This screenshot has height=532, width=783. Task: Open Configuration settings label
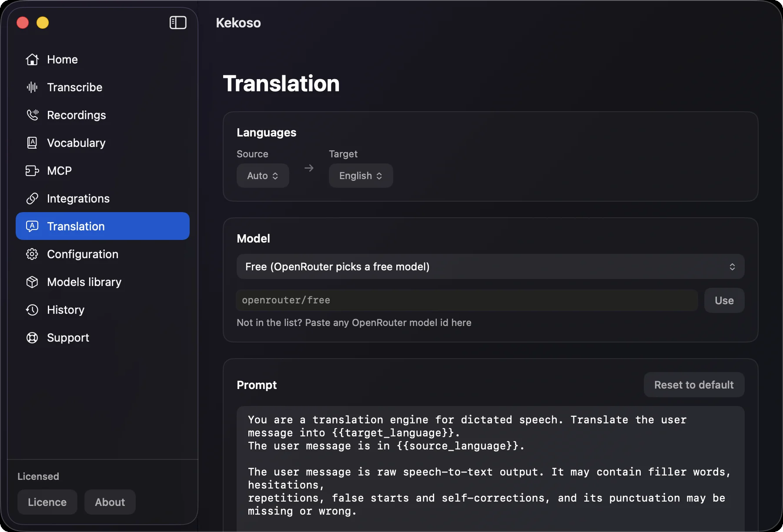83,254
